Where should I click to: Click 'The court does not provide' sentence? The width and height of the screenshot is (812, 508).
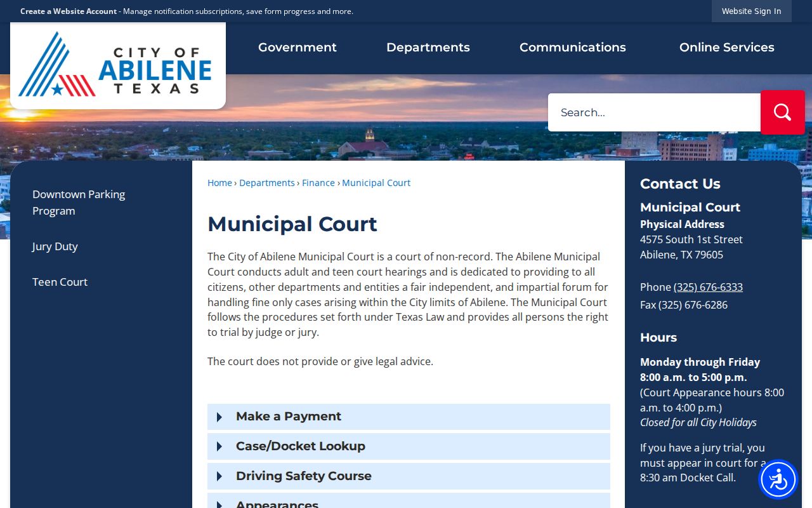[320, 361]
